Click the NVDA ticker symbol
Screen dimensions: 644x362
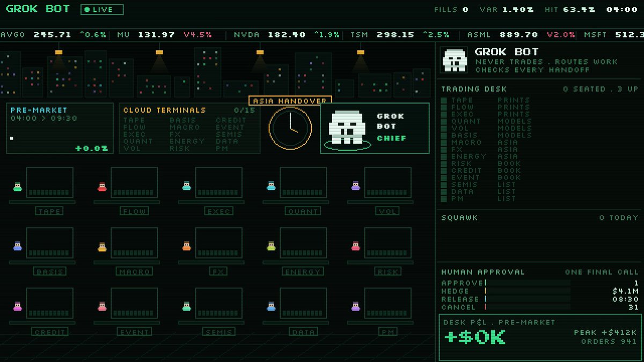247,35
